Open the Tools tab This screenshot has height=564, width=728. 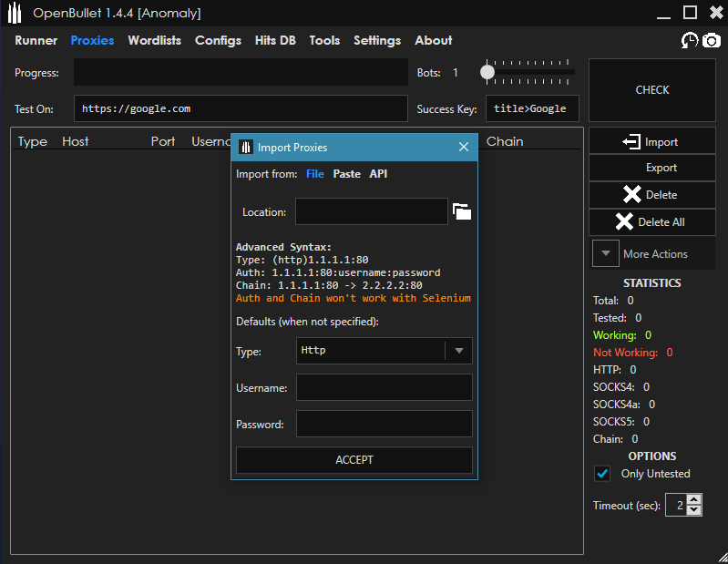pyautogui.click(x=324, y=40)
